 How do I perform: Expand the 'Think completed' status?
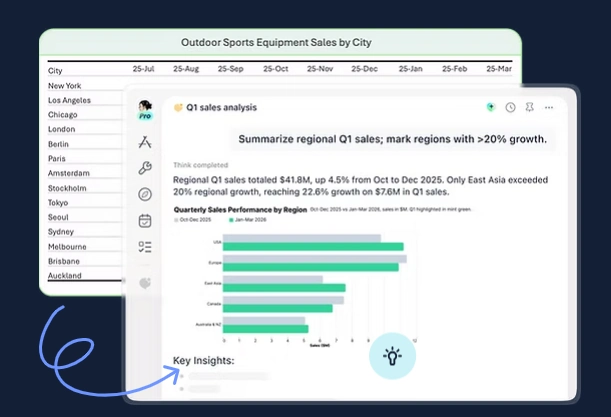pyautogui.click(x=201, y=165)
